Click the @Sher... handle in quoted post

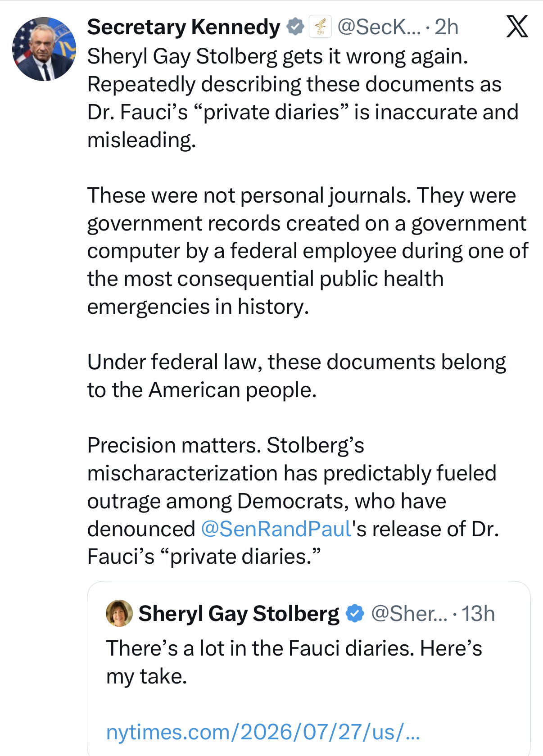pos(409,613)
